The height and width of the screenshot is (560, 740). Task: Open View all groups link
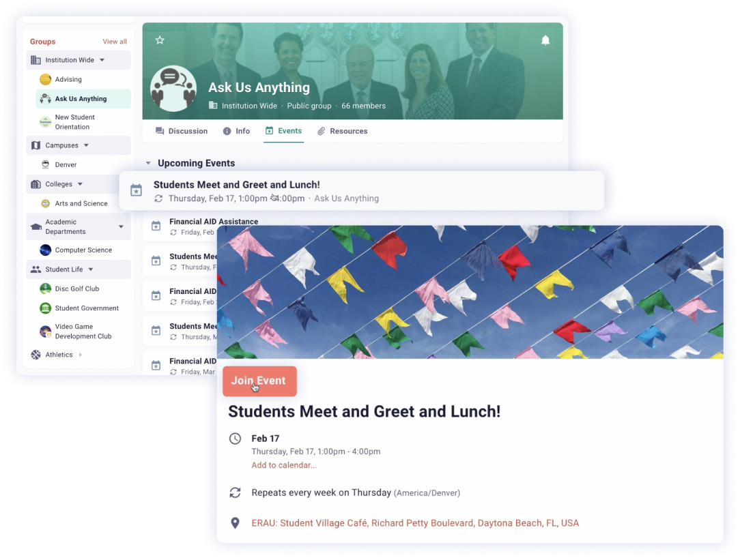(115, 42)
